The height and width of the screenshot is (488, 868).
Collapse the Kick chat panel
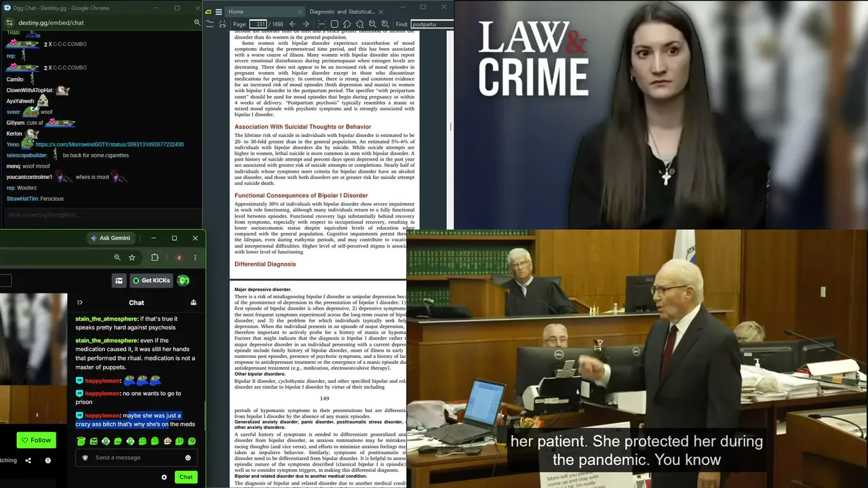coord(79,302)
